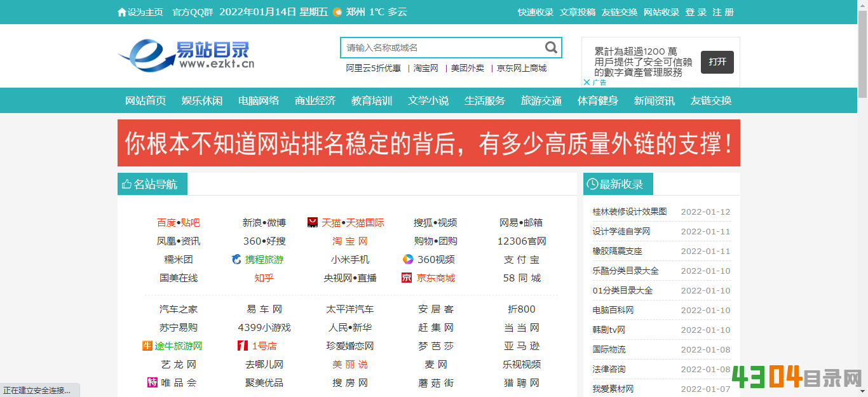Screen dimensions: 868x397
Task: Open the 友链交换 nav item
Action: coord(711,100)
